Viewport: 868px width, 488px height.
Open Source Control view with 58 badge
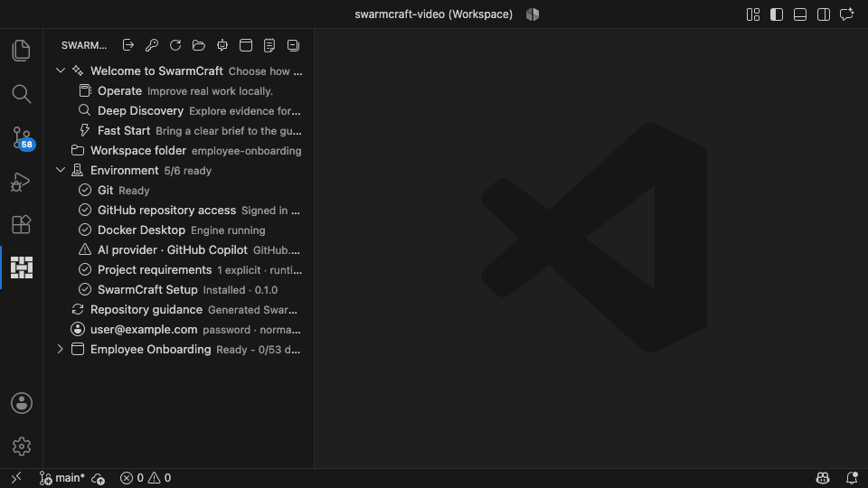click(x=22, y=137)
